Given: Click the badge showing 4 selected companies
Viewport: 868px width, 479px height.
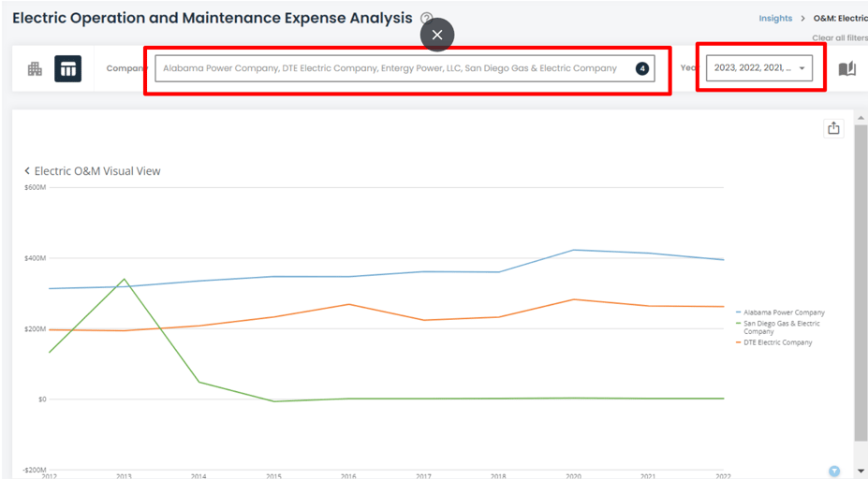Looking at the screenshot, I should (x=642, y=68).
